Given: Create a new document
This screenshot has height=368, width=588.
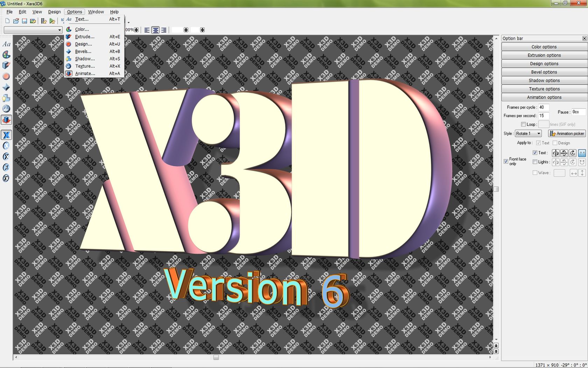Looking at the screenshot, I should pyautogui.click(x=7, y=21).
